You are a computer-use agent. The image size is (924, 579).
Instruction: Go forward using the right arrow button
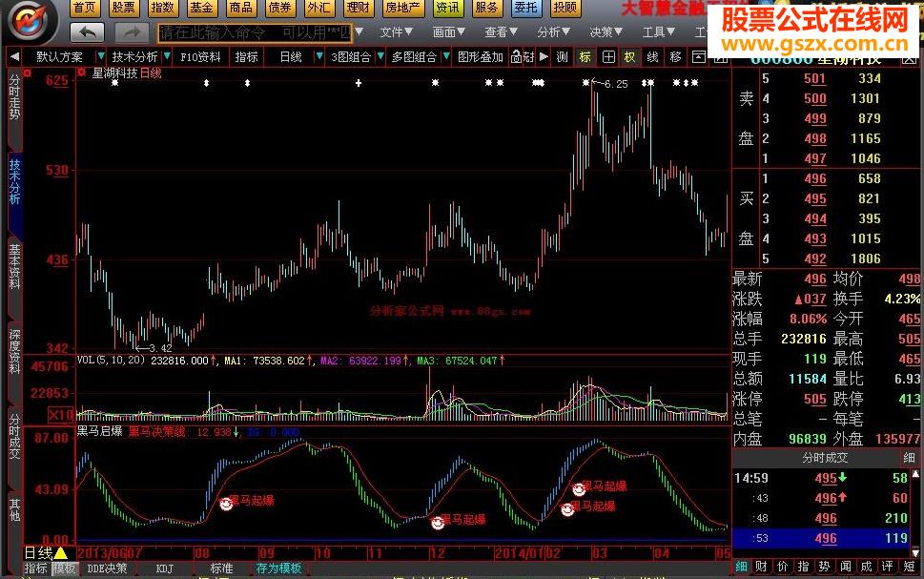point(132,32)
